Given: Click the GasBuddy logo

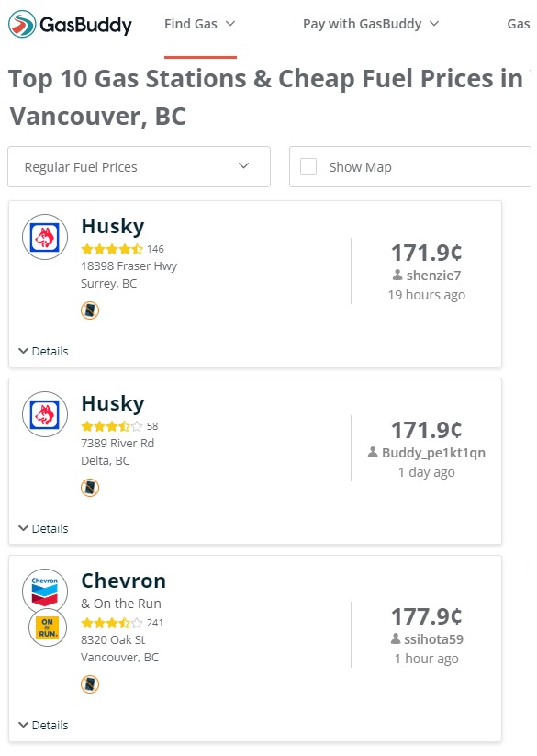Looking at the screenshot, I should 70,24.
